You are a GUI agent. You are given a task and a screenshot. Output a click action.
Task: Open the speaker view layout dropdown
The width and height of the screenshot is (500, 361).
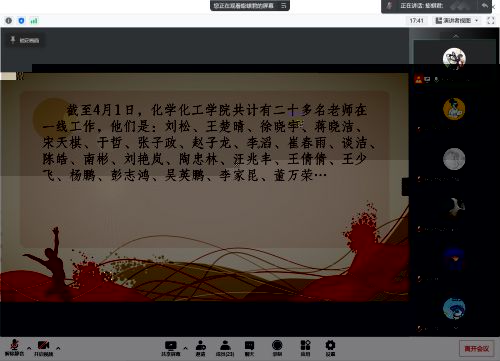[457, 21]
